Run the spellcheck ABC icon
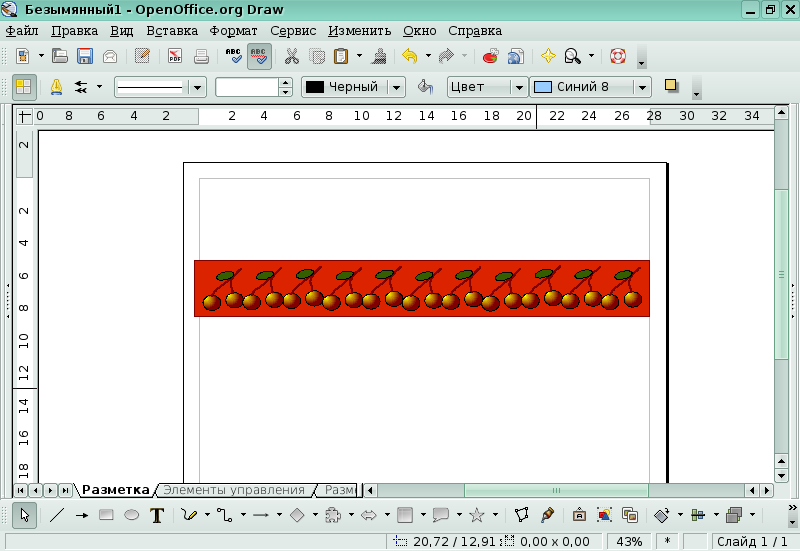Image resolution: width=800 pixels, height=551 pixels. [234, 56]
